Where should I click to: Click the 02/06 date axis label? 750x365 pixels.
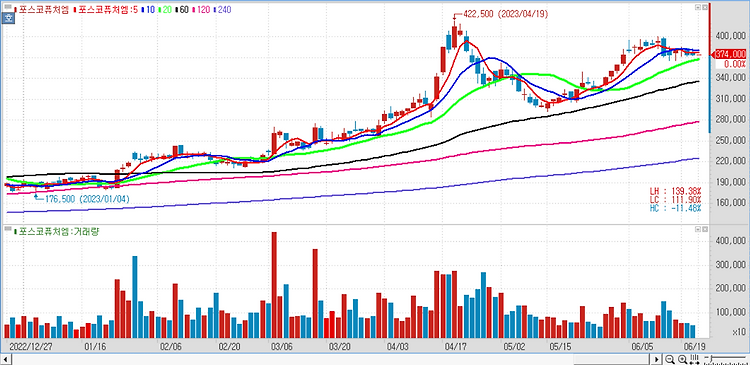click(171, 346)
